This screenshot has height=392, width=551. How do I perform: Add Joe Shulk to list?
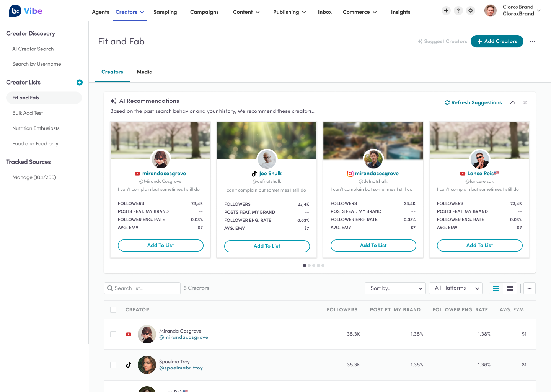[x=267, y=246]
